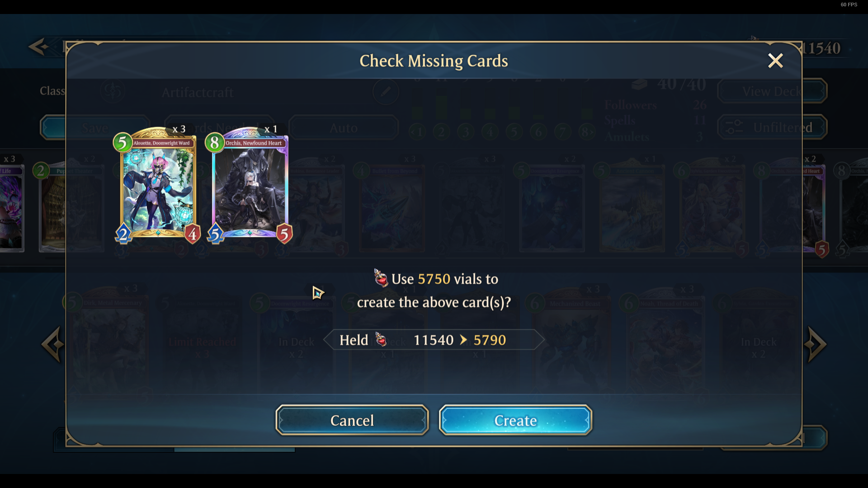
Task: Click the 60 FPS counter overlay
Action: pos(849,5)
